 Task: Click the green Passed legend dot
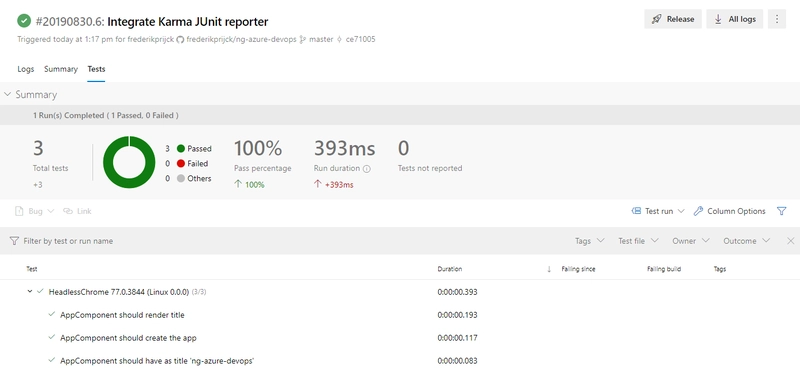click(x=180, y=149)
